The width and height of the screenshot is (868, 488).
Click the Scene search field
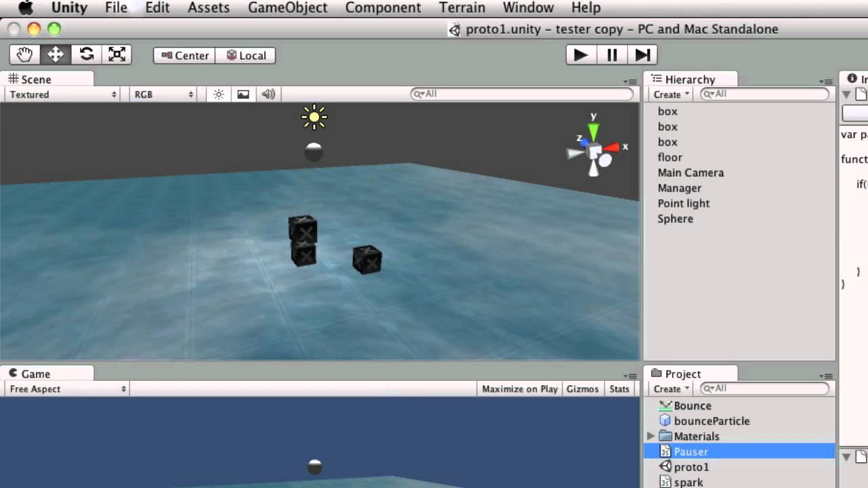point(521,94)
